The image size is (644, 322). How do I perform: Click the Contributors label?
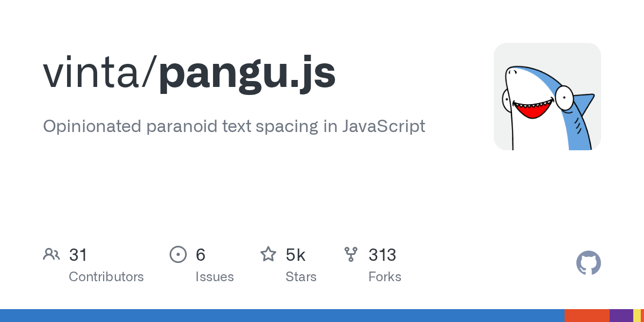[x=106, y=277]
